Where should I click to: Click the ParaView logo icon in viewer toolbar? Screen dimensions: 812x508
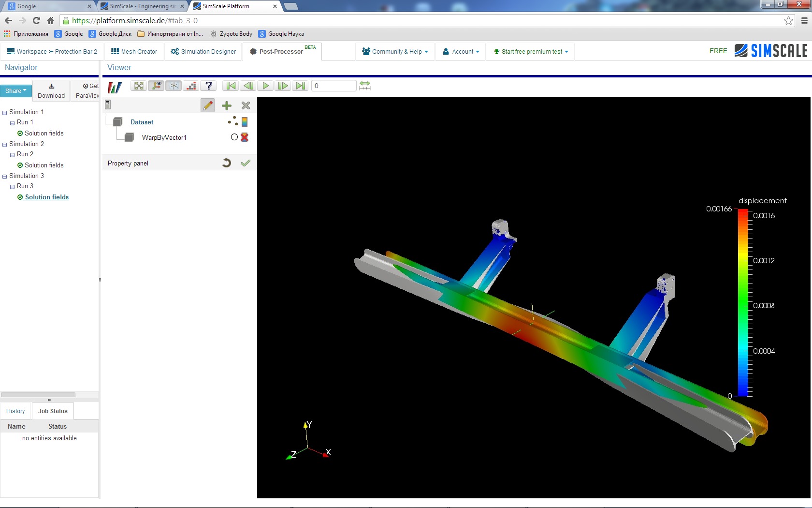tap(115, 87)
